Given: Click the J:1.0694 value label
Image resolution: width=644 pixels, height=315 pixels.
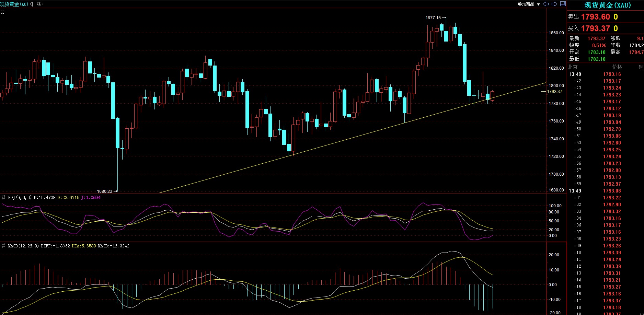Looking at the screenshot, I should pyautogui.click(x=91, y=198).
